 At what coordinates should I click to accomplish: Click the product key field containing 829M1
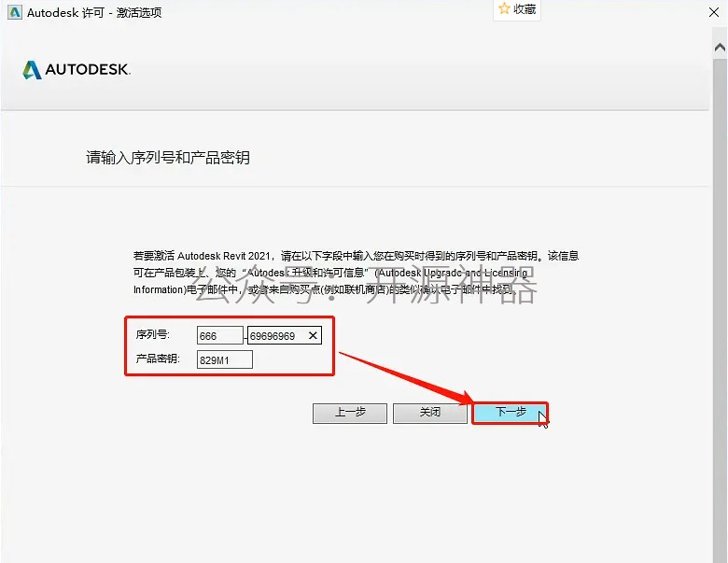(225, 359)
